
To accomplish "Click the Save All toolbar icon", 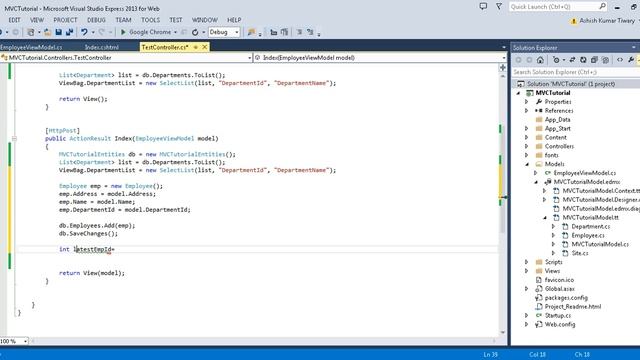I will (69, 32).
